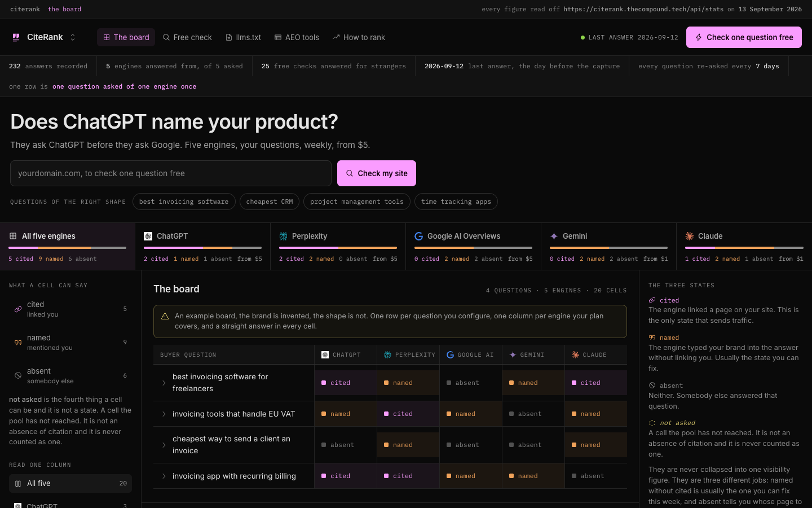The image size is (812, 508).
Task: Expand the invoicing tools that handle EU VAT row
Action: [164, 414]
